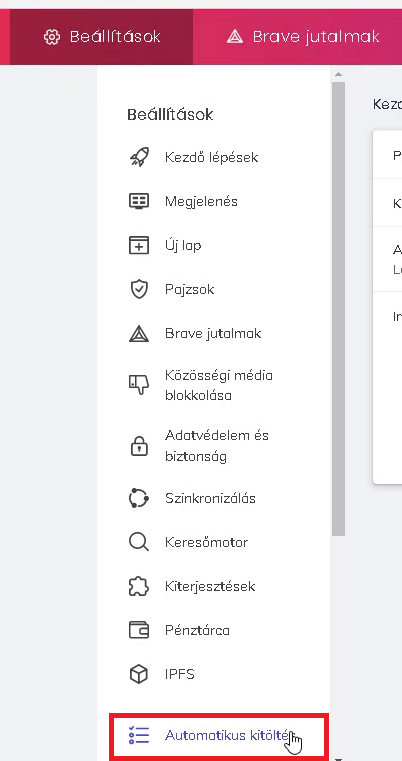
Task: Click the monitor icon for Megjelenés
Action: pyautogui.click(x=139, y=201)
